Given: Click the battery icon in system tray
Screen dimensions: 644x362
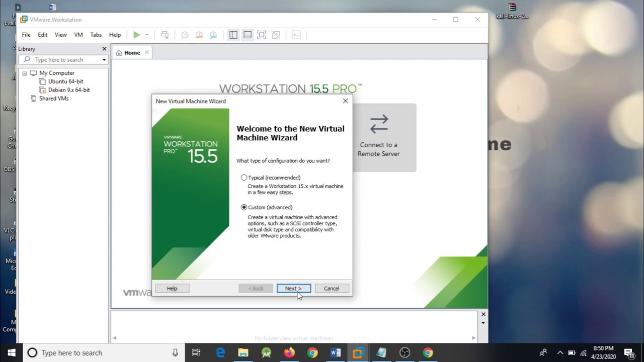Looking at the screenshot, I should point(572,352).
